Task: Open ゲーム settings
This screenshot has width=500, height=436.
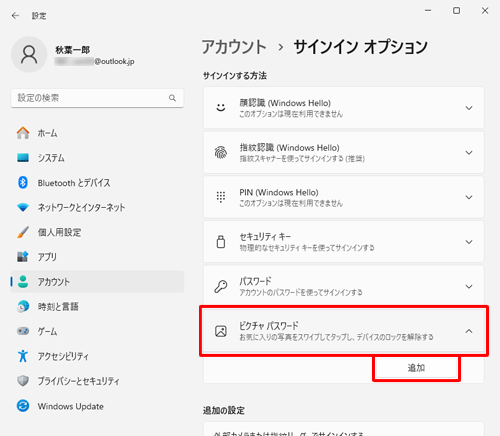Action: pos(97,331)
